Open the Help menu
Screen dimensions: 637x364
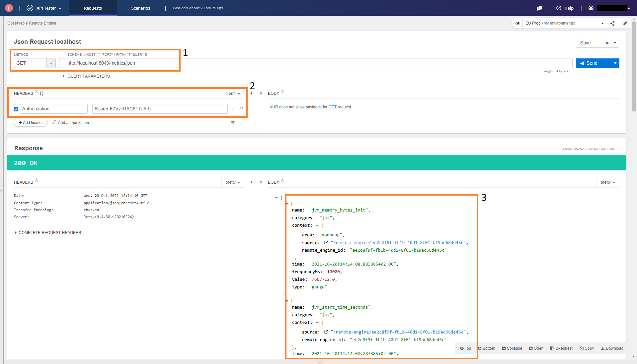point(565,8)
